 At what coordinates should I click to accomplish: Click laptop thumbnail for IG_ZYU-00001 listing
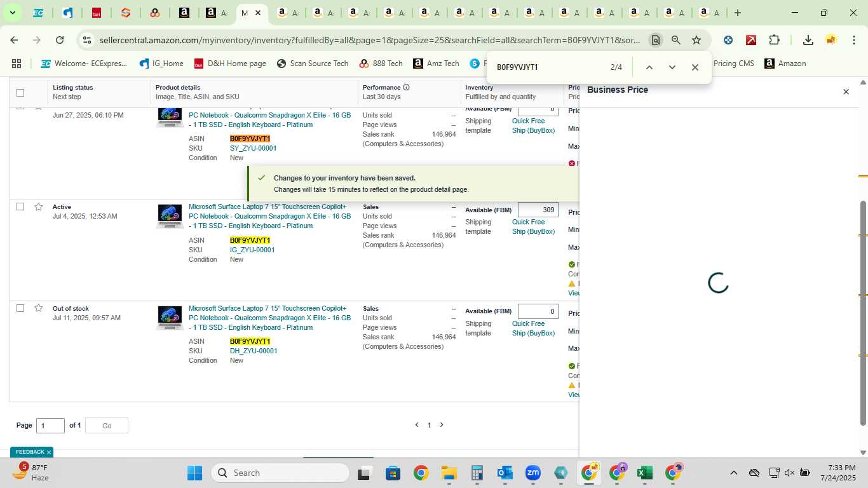(170, 216)
